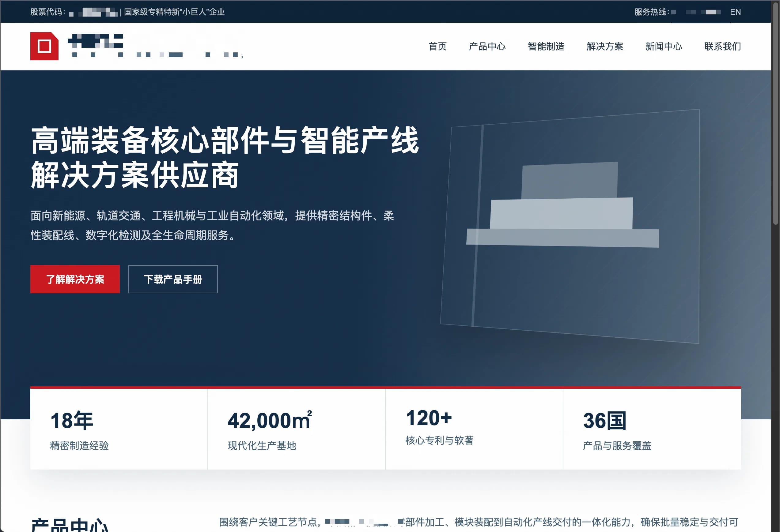Click the red square company logo

point(44,46)
